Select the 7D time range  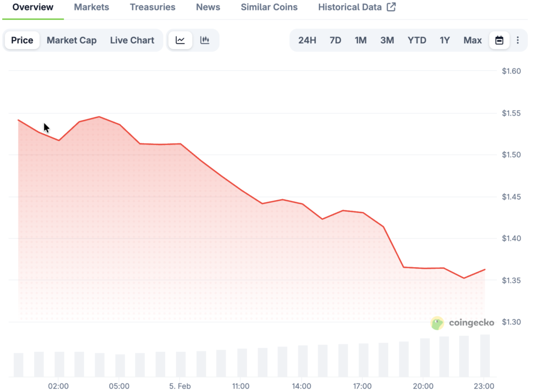pyautogui.click(x=335, y=41)
